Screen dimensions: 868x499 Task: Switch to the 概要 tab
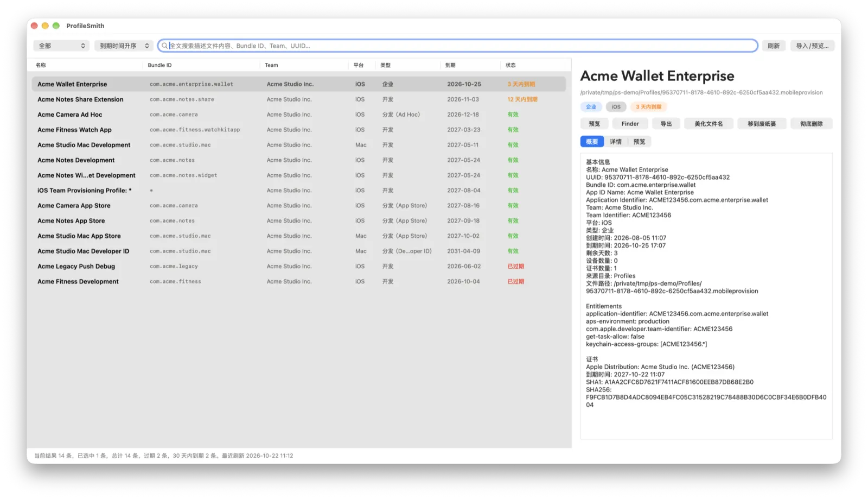[592, 142]
